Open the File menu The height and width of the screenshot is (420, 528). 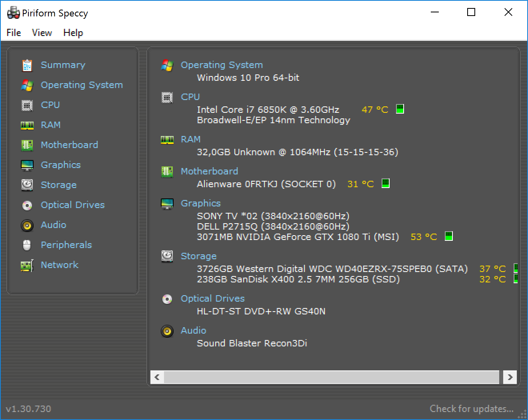(x=14, y=33)
